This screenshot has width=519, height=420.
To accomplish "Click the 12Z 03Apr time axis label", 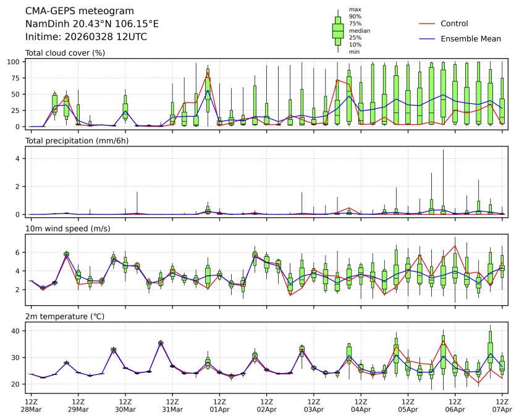I will pyautogui.click(x=313, y=405).
